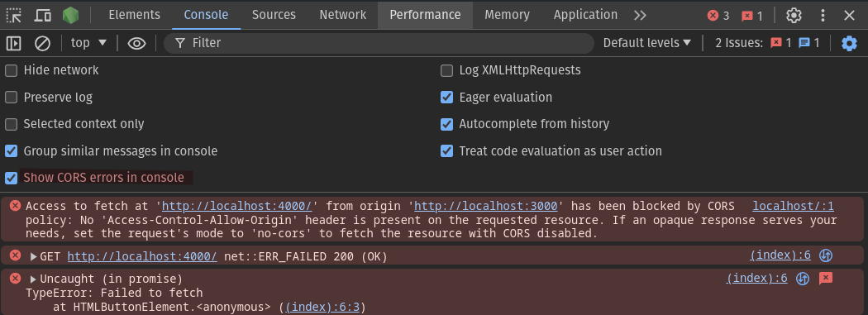Switch to the Network tab

click(x=343, y=15)
